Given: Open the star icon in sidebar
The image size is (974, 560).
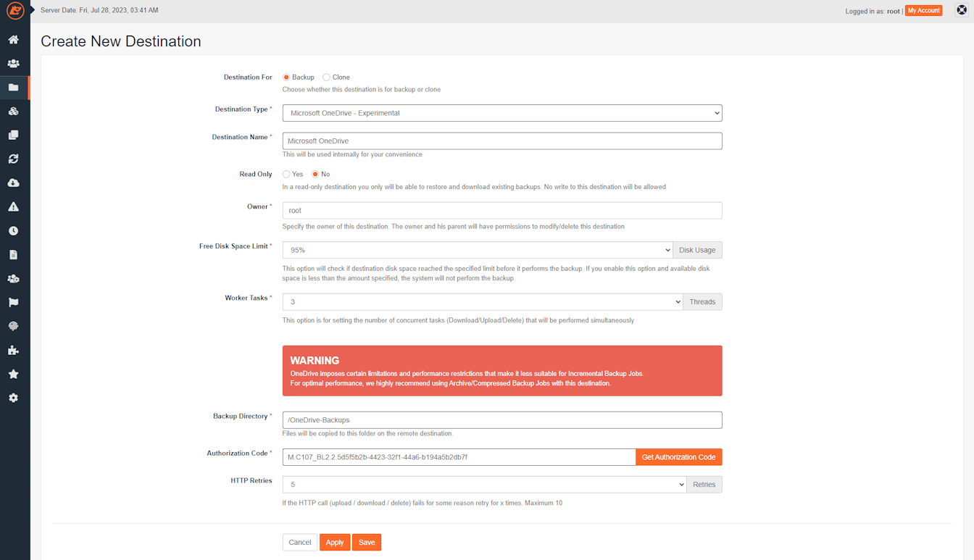Looking at the screenshot, I should click(x=13, y=375).
